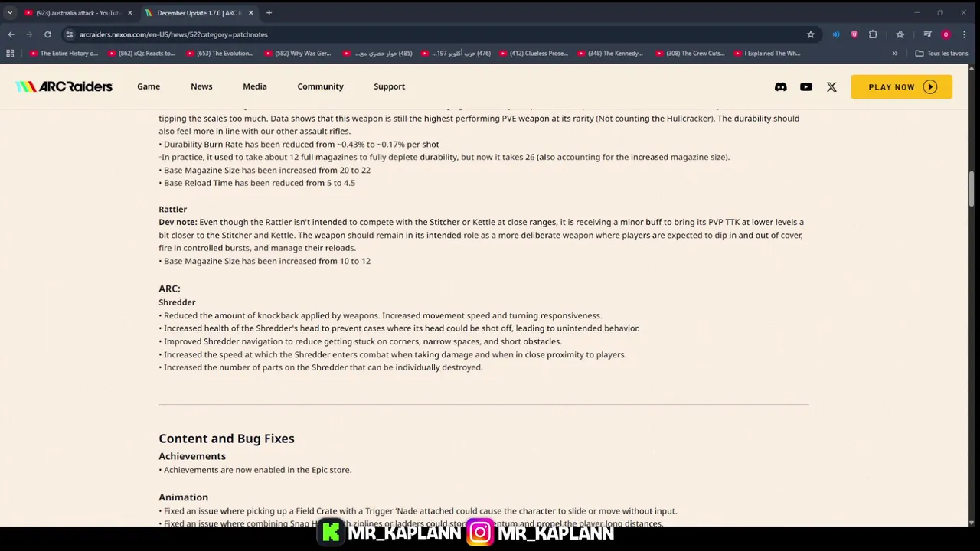Close the 'australia attack - YouTube' tab

coord(129,13)
